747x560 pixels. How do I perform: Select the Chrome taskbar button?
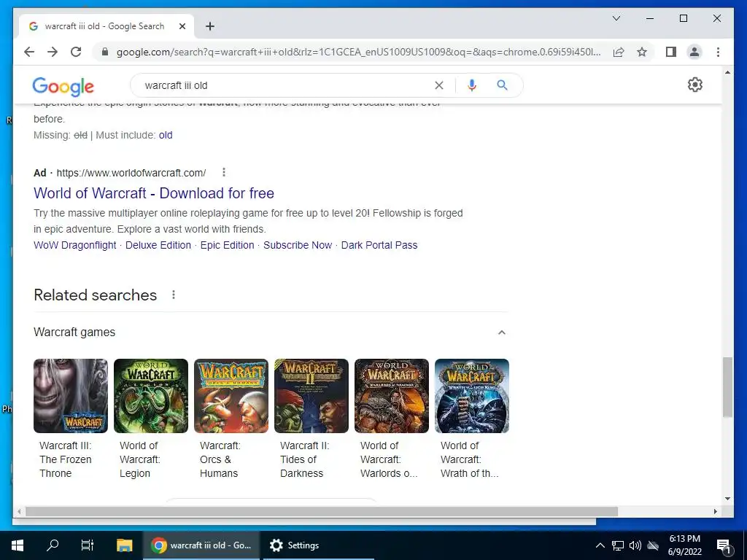(201, 545)
